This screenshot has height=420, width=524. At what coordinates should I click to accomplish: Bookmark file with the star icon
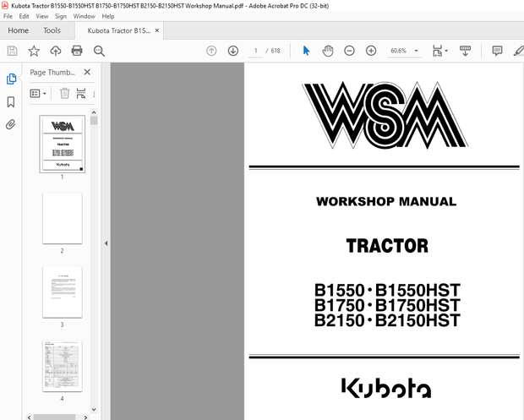click(x=34, y=51)
